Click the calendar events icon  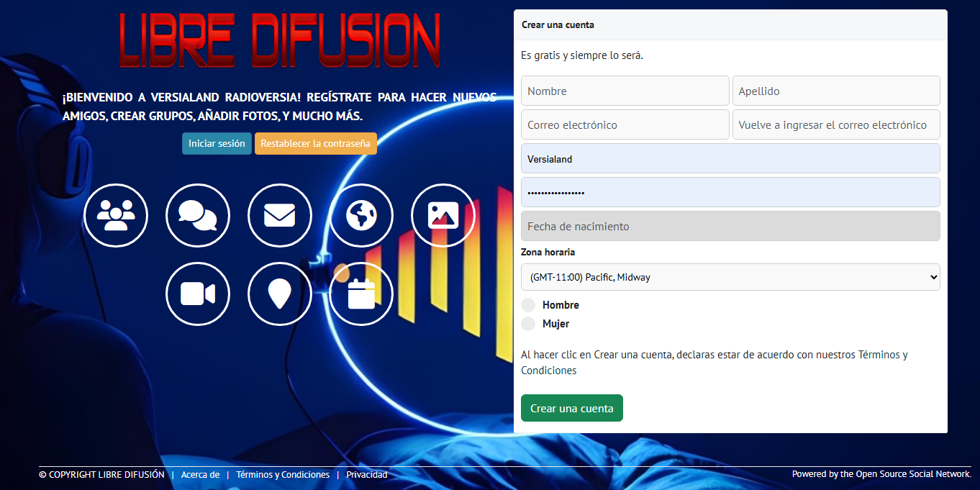[x=361, y=294]
